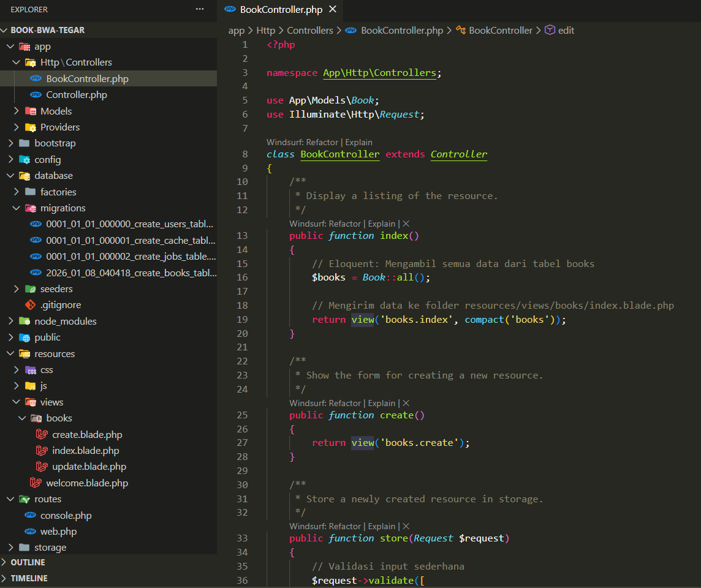Screen dimensions: 701x588
Task: Expand the node_modules folder
Action: pos(65,321)
